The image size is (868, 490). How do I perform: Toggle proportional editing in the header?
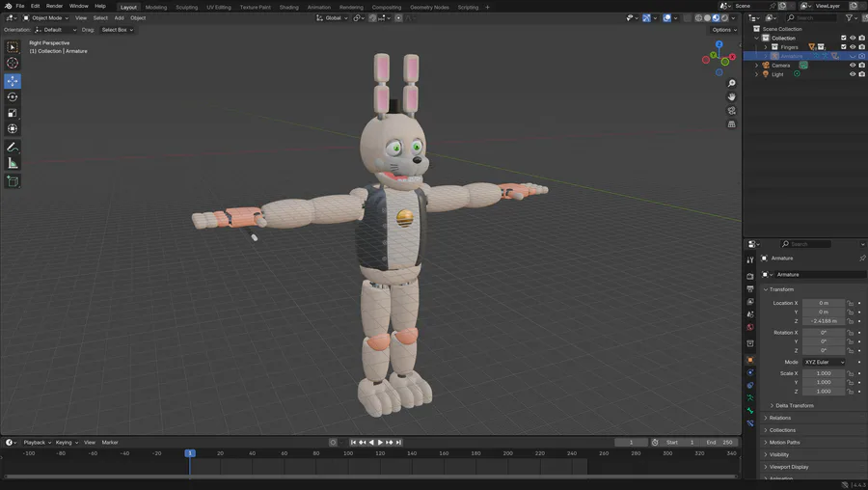398,17
